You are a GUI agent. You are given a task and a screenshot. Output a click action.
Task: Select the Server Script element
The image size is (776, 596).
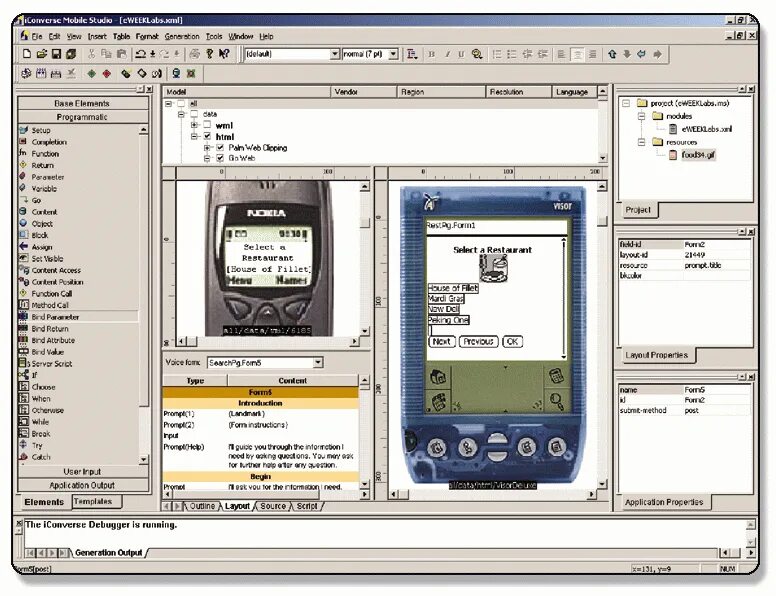pyautogui.click(x=51, y=363)
